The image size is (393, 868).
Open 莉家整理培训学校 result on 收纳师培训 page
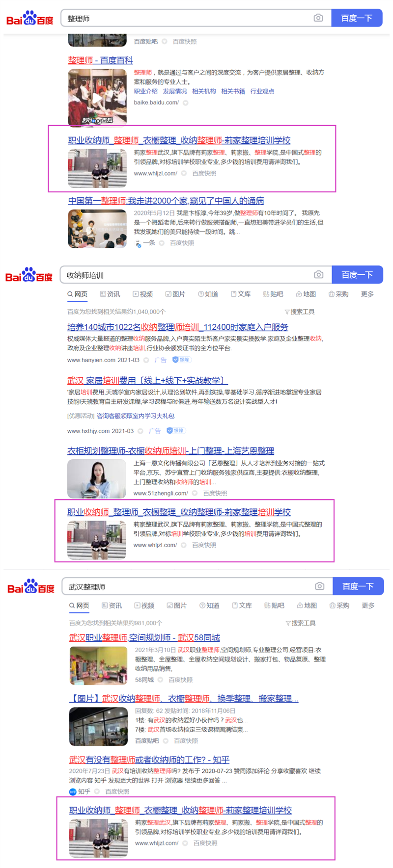click(179, 512)
